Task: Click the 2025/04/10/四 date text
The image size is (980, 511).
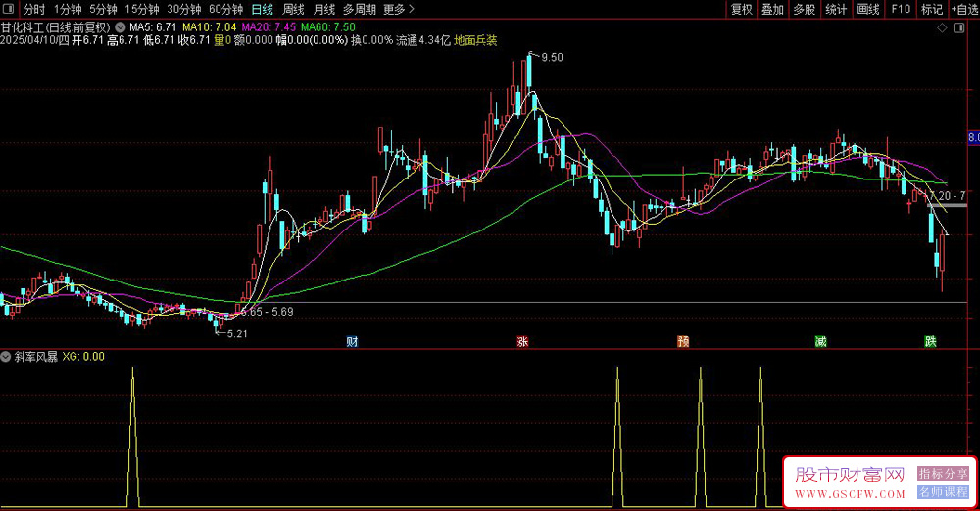Action: 34,40
